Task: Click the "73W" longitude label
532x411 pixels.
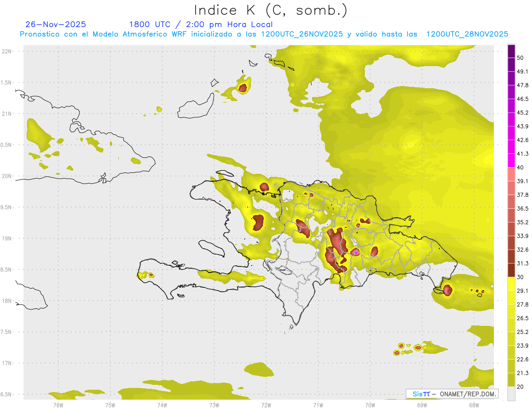Action: 214,405
